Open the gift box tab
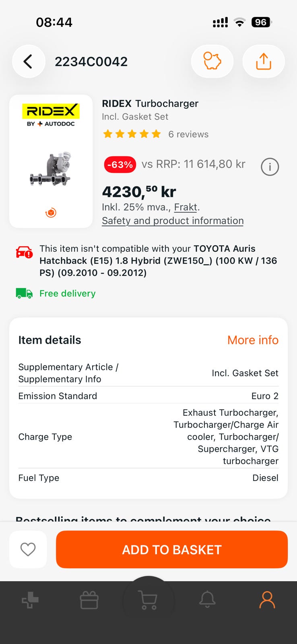297x644 pixels. [89, 601]
